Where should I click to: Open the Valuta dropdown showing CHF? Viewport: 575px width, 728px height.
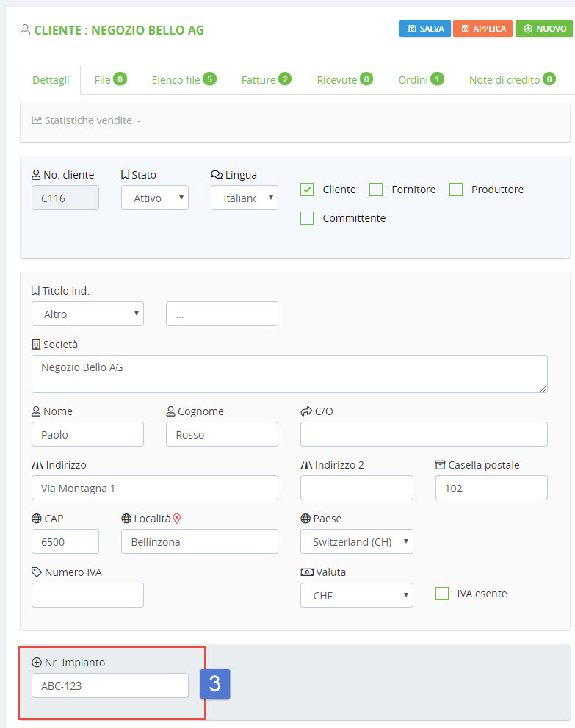coord(357,595)
